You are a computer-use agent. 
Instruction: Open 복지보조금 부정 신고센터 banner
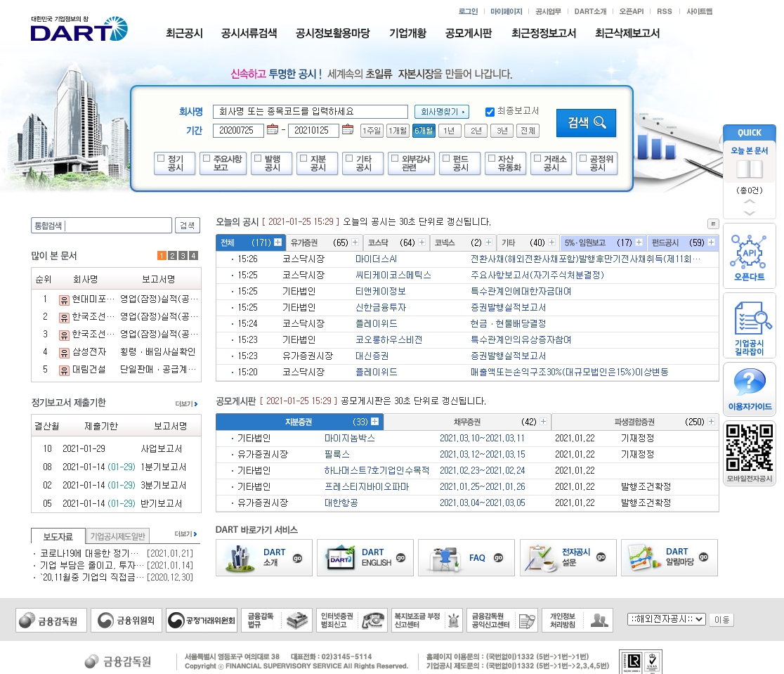(x=427, y=621)
